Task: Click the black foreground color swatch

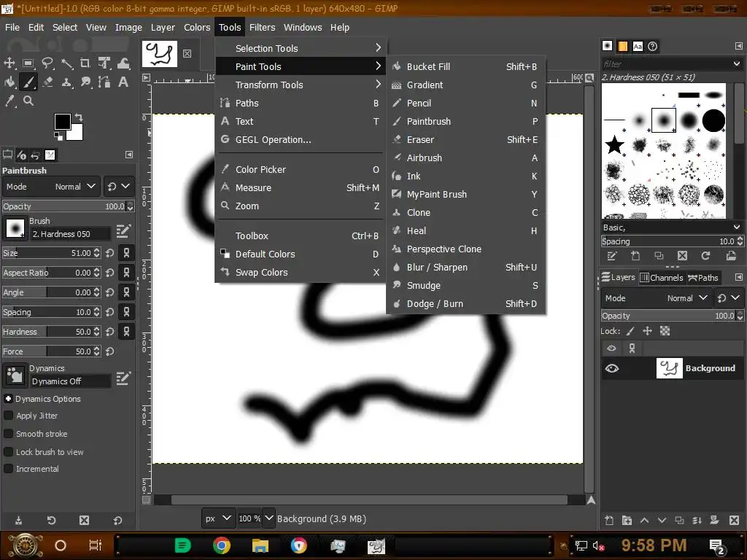Action: pos(62,122)
